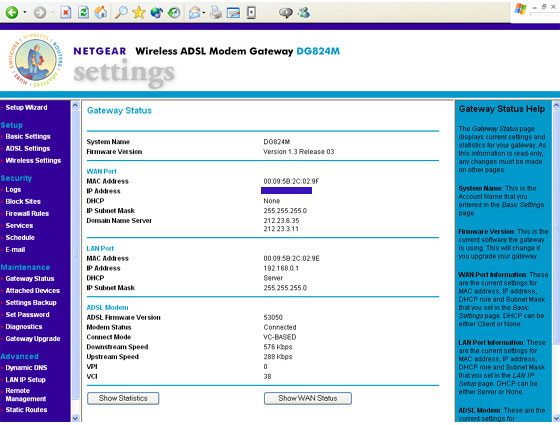Open Firewall Rules page
This screenshot has width=560, height=425.
[27, 214]
